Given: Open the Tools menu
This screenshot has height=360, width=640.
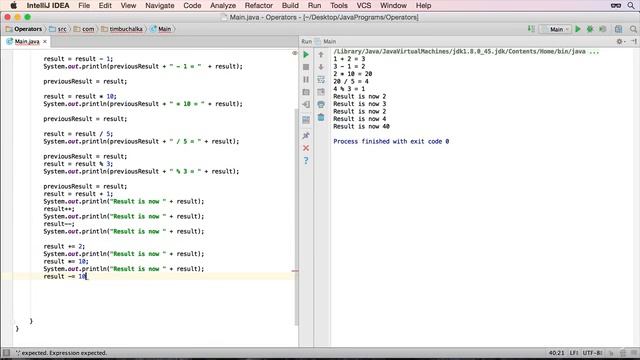Looking at the screenshot, I should point(339,6).
